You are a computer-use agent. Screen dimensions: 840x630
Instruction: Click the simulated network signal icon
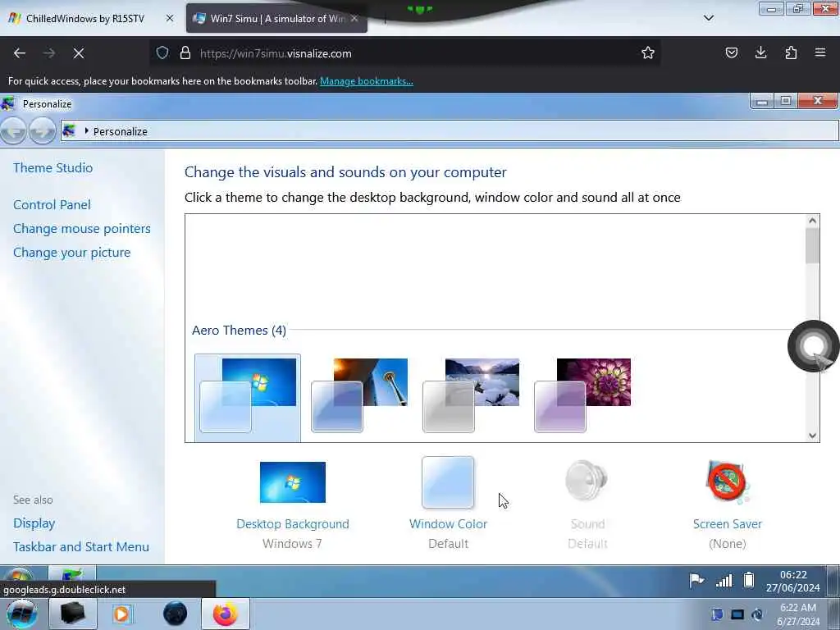pyautogui.click(x=724, y=580)
